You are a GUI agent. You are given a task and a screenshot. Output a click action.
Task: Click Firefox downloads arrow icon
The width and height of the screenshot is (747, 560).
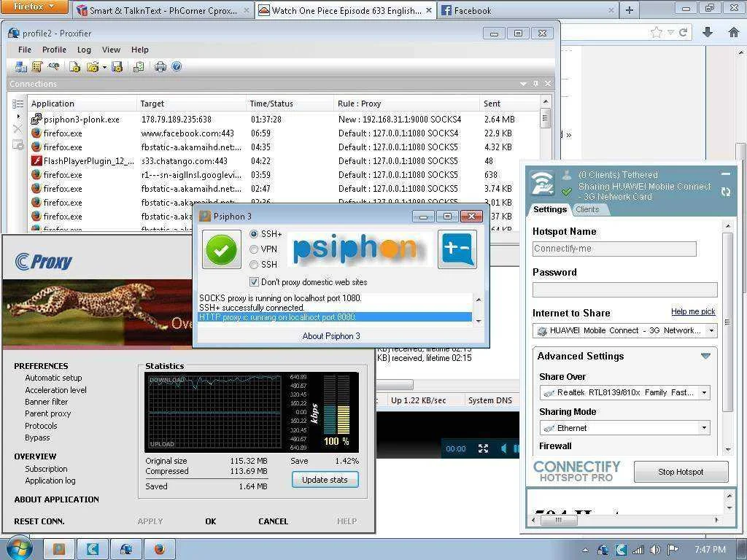click(708, 32)
